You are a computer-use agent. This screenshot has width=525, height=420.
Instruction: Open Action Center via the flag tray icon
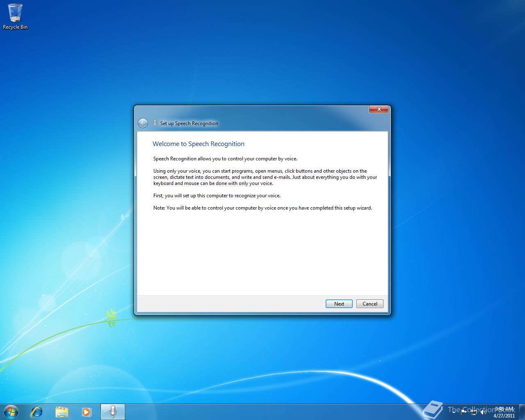[x=464, y=412]
